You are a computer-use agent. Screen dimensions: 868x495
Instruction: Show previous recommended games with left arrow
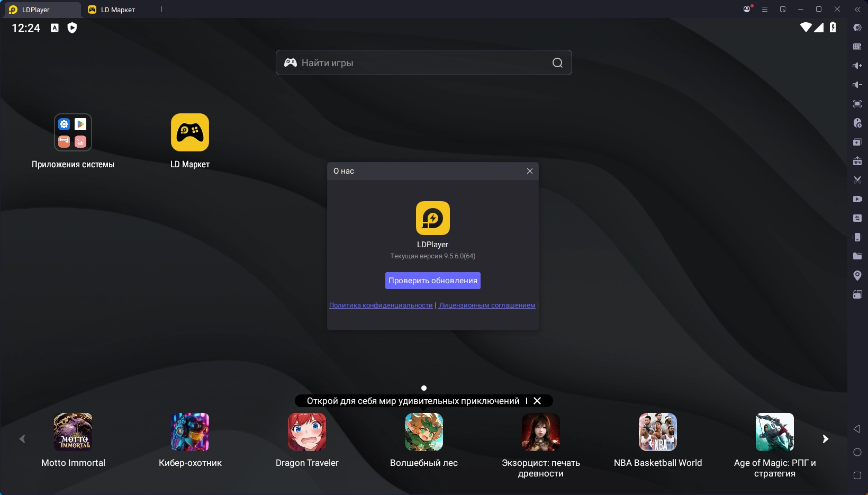[x=22, y=439]
